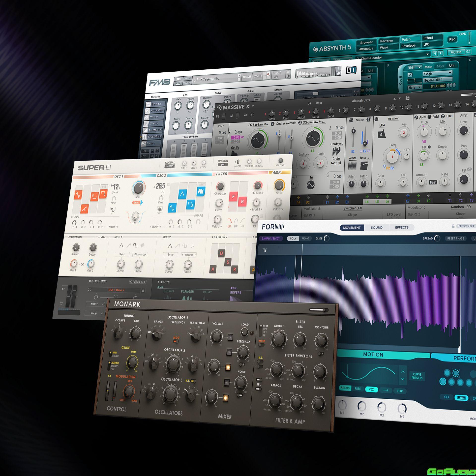476x476 pixels.
Task: Choose the LP filter shape icon in Super 8
Action: tap(229, 221)
